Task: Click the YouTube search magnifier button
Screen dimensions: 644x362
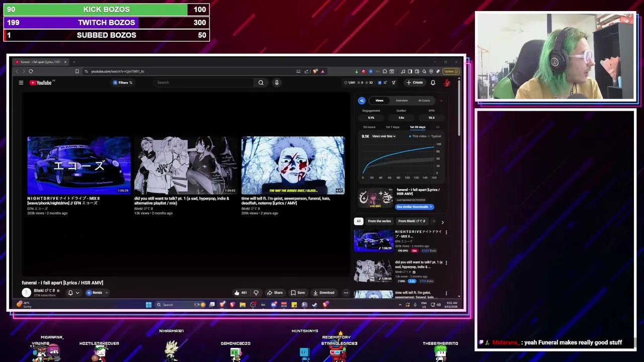Action: tap(261, 82)
